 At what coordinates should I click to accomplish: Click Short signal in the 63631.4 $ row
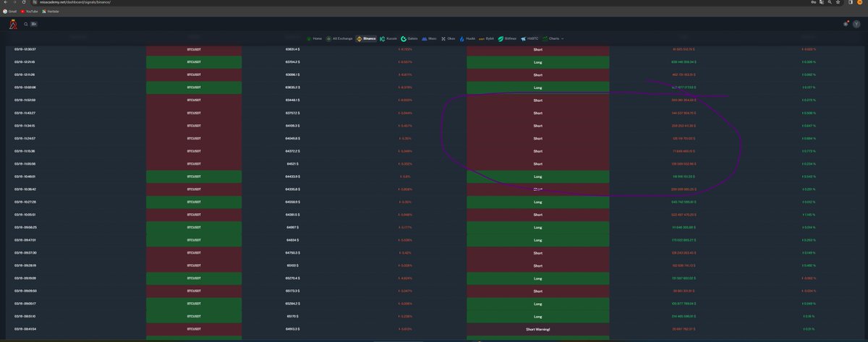click(538, 49)
